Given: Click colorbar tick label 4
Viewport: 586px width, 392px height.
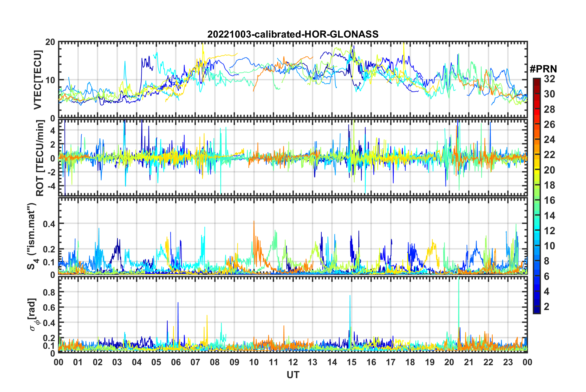Looking at the screenshot, I should click(x=546, y=292).
